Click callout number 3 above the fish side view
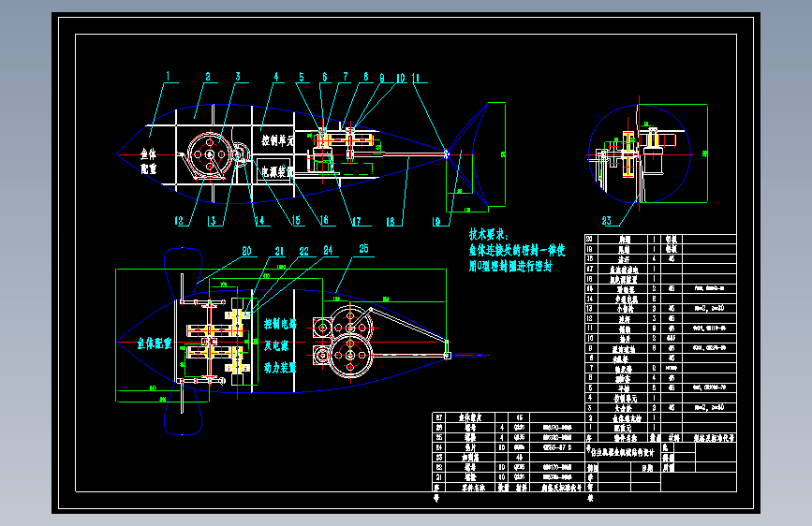Viewport: 812px width, 526px height. (238, 77)
